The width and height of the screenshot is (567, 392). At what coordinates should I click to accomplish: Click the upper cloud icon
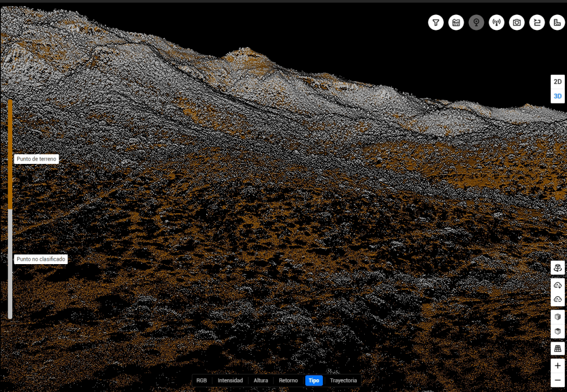pos(558,285)
